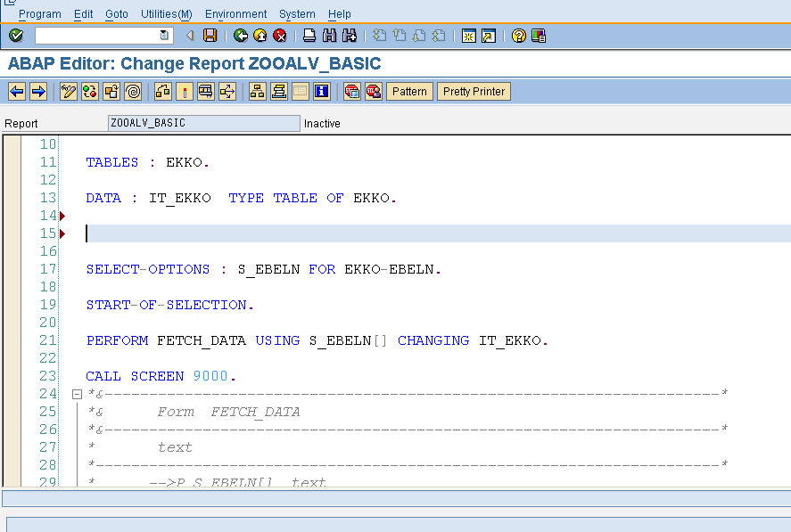
Task: Open the Utilities(M) menu
Action: [x=166, y=13]
